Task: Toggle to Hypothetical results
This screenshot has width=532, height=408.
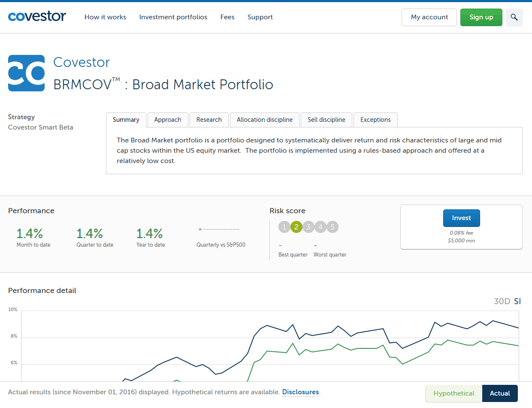Action: click(454, 393)
